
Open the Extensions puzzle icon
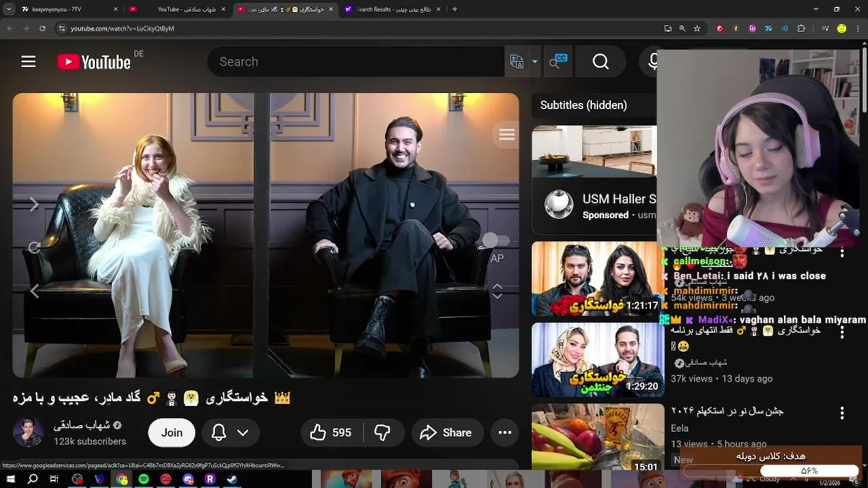pos(801,28)
